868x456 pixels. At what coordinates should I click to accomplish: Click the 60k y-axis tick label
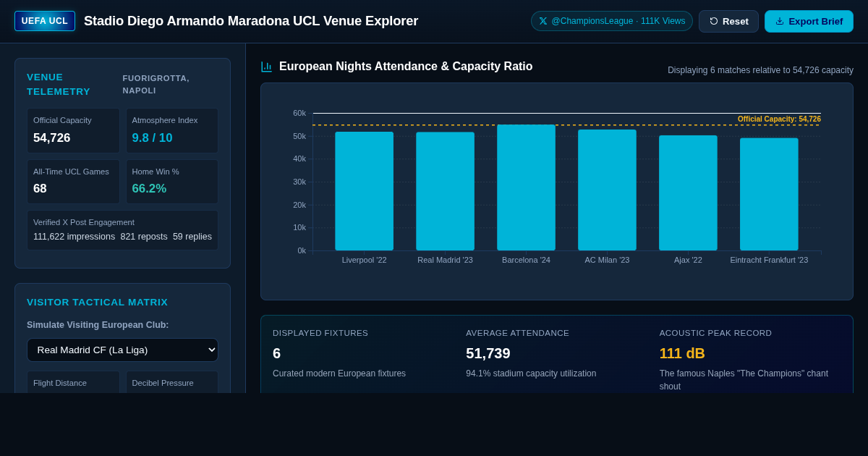click(299, 113)
